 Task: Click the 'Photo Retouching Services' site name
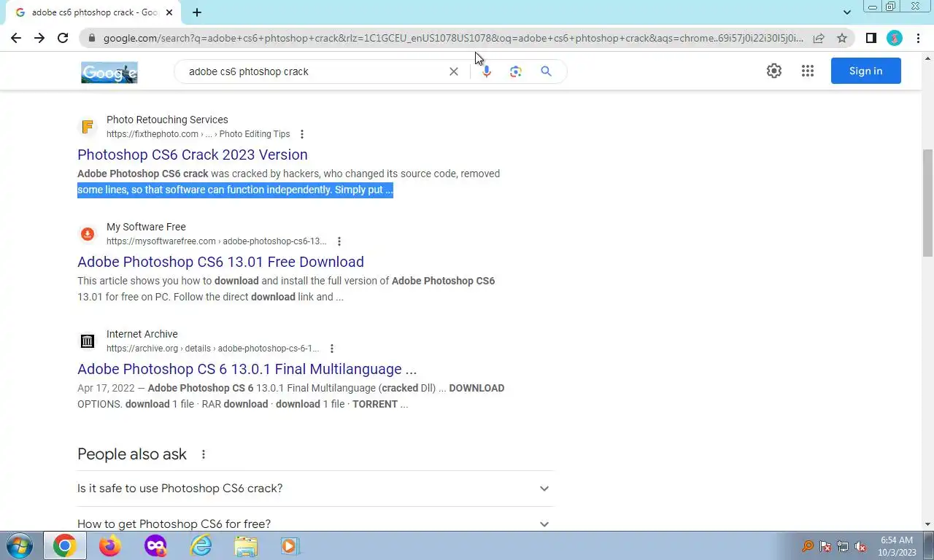[167, 120]
